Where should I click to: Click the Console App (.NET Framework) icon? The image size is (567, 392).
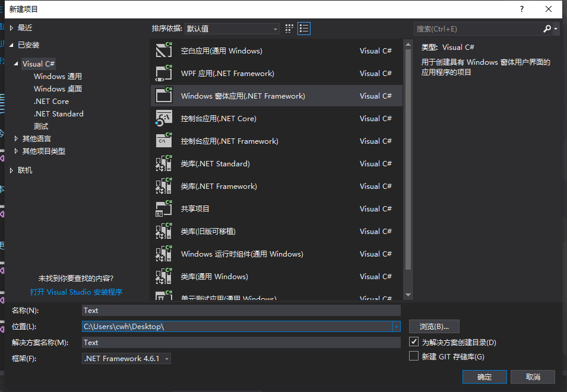pos(164,141)
